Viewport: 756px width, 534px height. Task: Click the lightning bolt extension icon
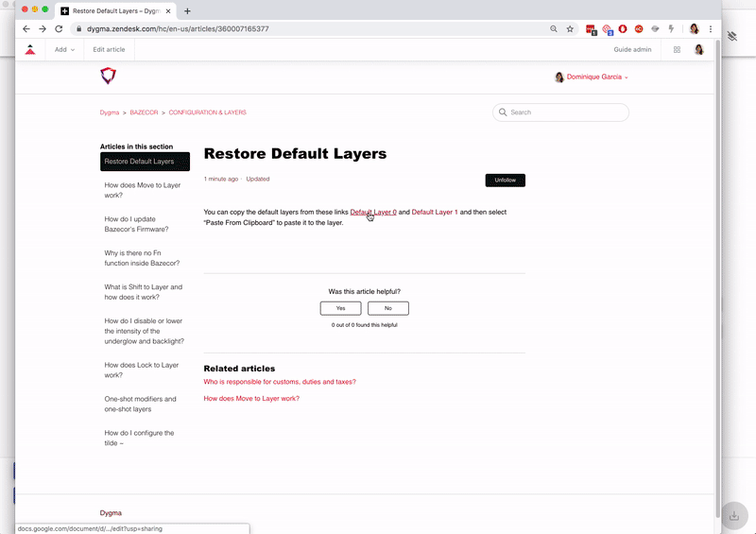tap(671, 29)
